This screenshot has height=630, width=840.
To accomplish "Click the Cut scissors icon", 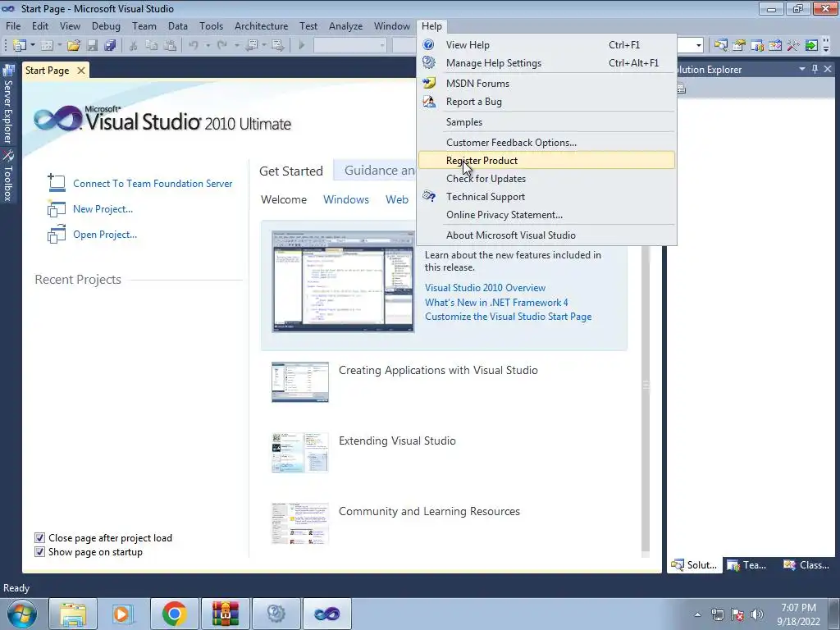I will (x=133, y=46).
